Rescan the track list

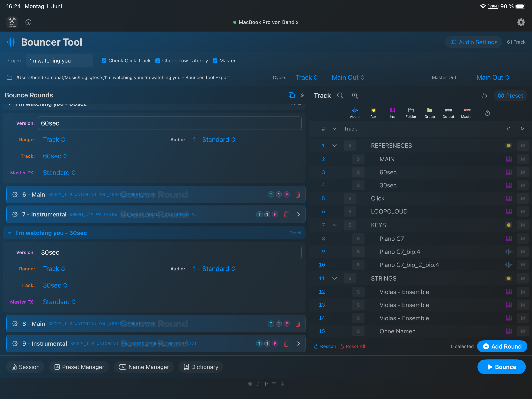(325, 346)
